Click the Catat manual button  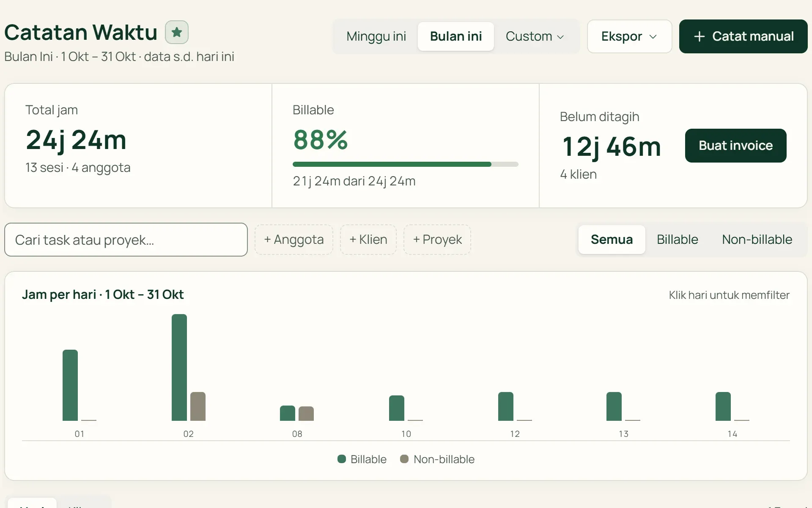pyautogui.click(x=743, y=36)
